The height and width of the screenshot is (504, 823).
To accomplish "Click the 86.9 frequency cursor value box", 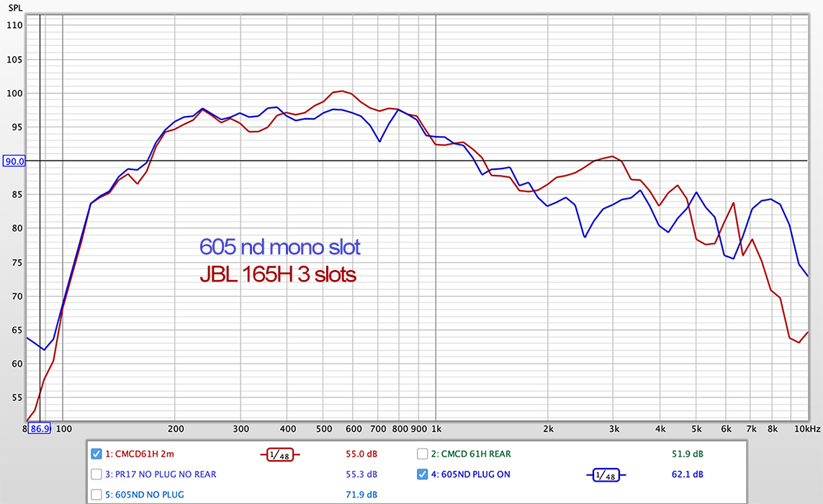I will click(40, 428).
